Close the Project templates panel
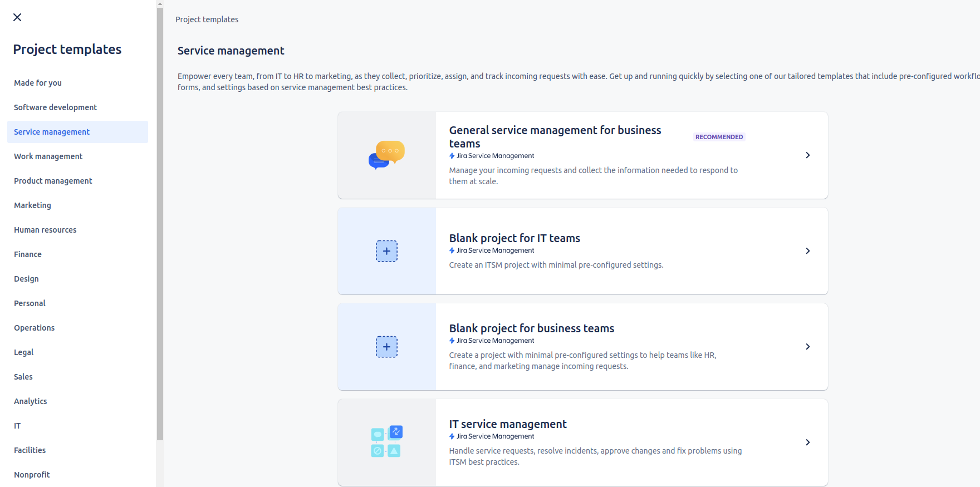980x487 pixels. (x=17, y=17)
